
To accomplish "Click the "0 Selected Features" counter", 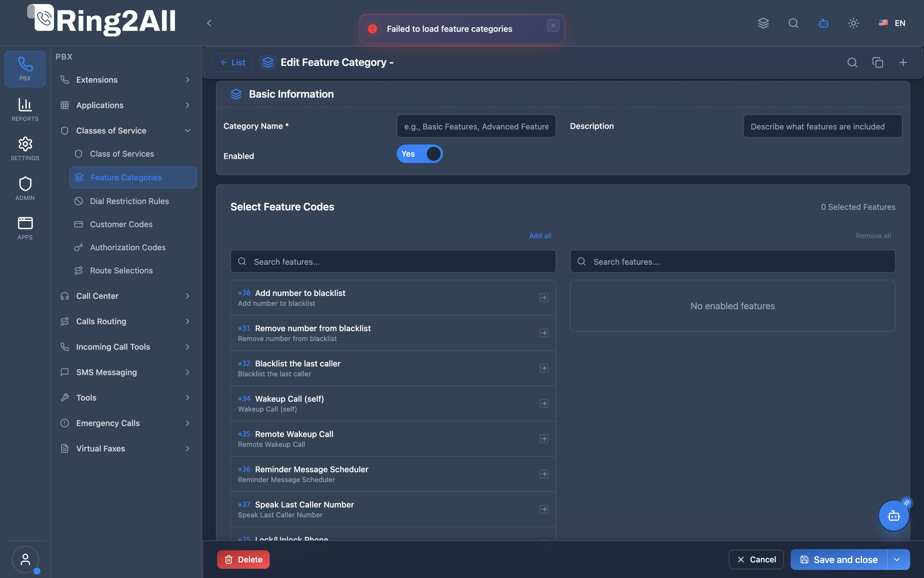I will click(x=858, y=207).
